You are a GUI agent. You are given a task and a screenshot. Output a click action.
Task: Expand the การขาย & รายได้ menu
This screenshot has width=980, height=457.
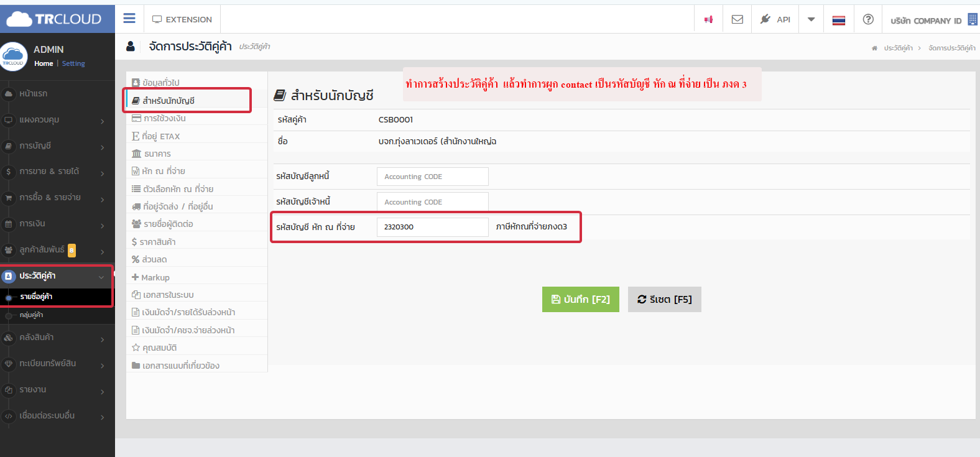pos(56,172)
